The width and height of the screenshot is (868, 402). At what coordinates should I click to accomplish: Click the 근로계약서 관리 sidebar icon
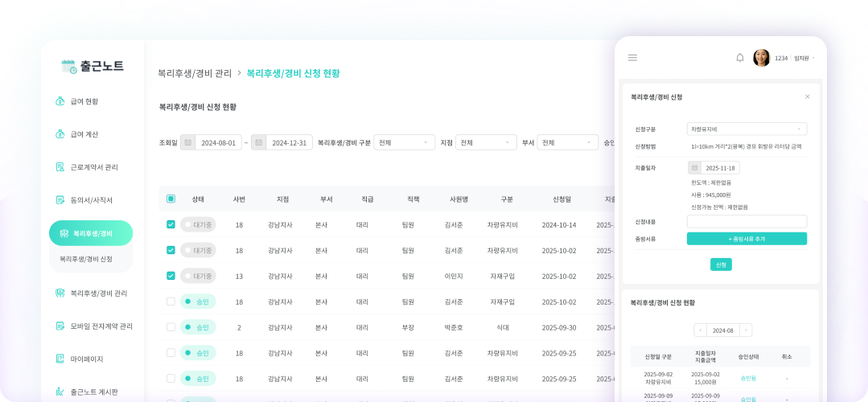tap(60, 167)
